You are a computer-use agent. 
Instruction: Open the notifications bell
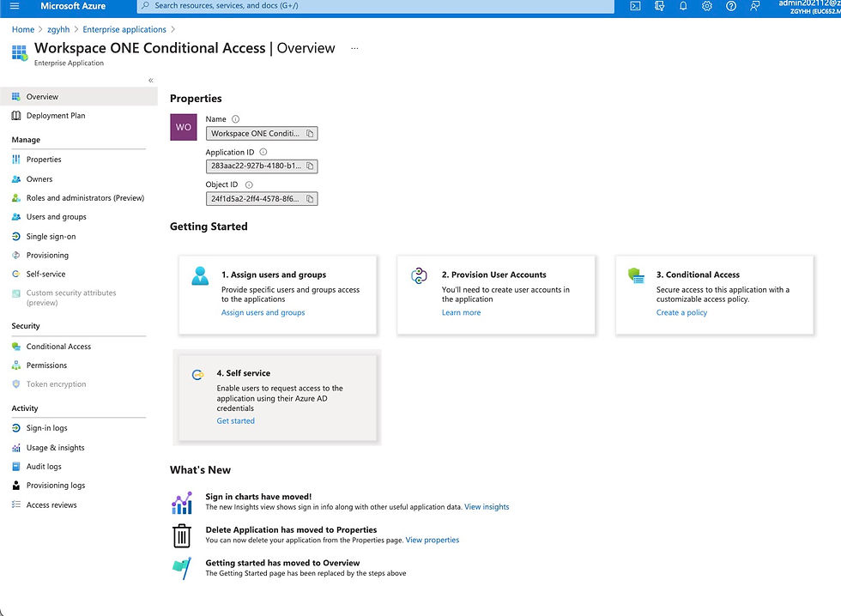coord(683,6)
